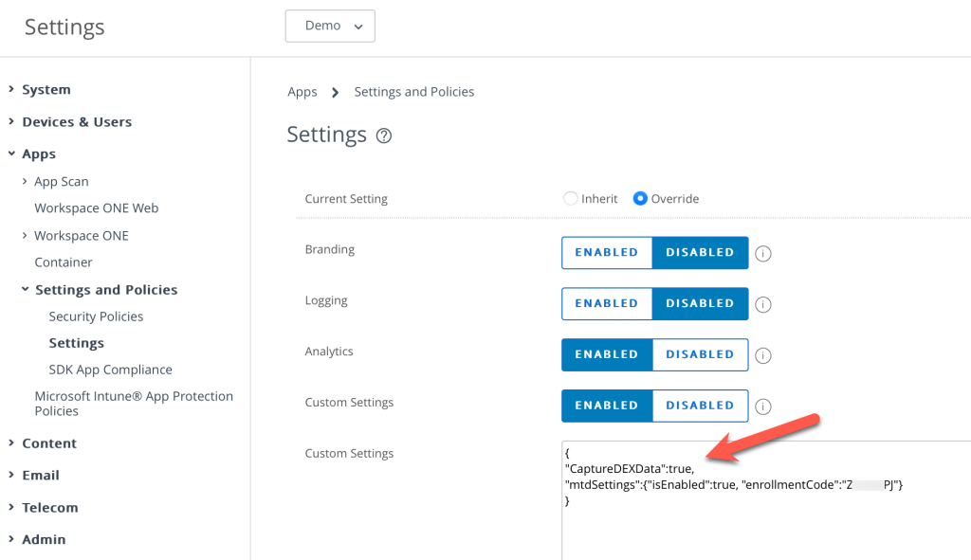Open the Demo organization group dropdown
The image size is (971, 560).
329,27
